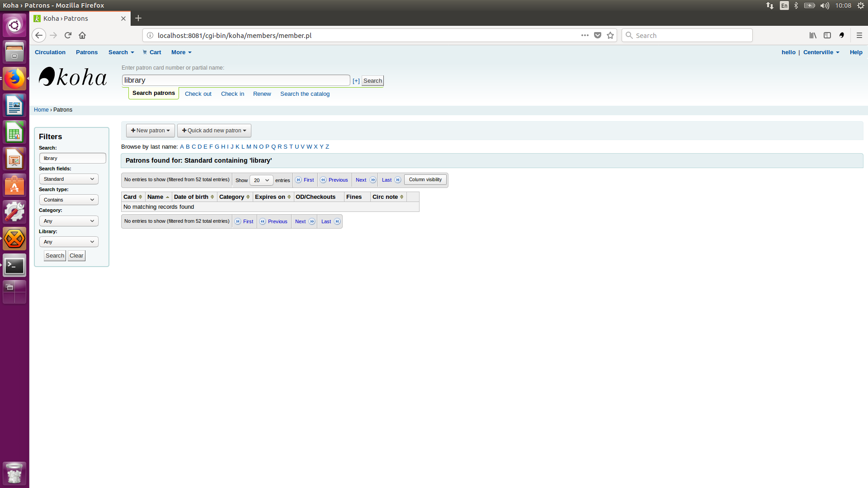Open the Search fields Standard dropdown

pyautogui.click(x=69, y=179)
